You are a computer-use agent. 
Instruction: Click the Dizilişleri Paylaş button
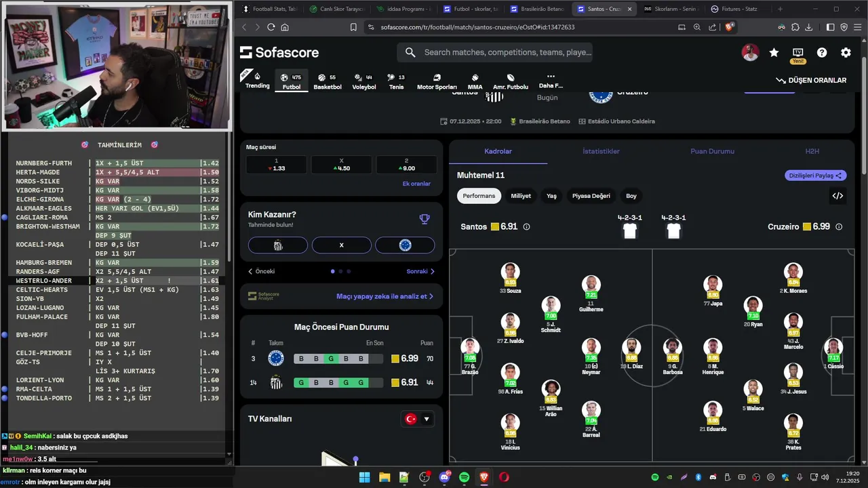816,176
